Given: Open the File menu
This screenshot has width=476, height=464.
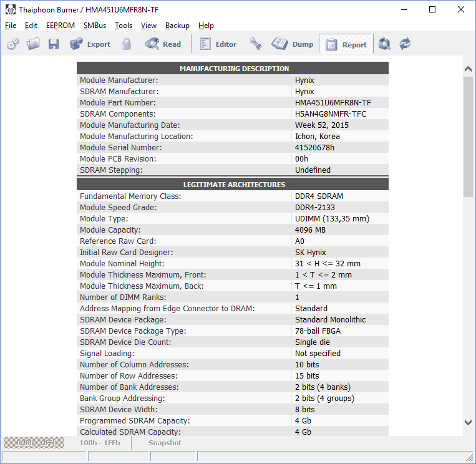Looking at the screenshot, I should coord(11,26).
